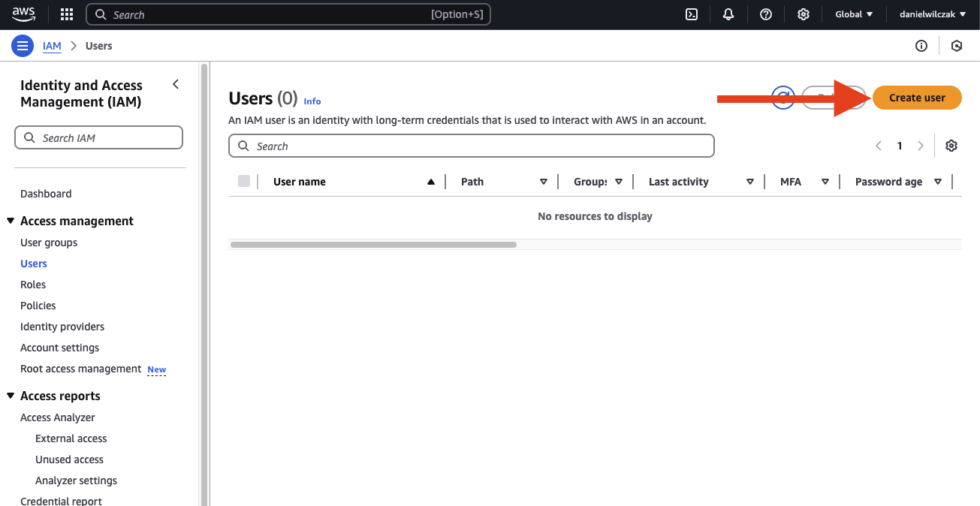The width and height of the screenshot is (980, 506).
Task: Click the sidebar vertical scrollbar
Action: click(x=204, y=284)
